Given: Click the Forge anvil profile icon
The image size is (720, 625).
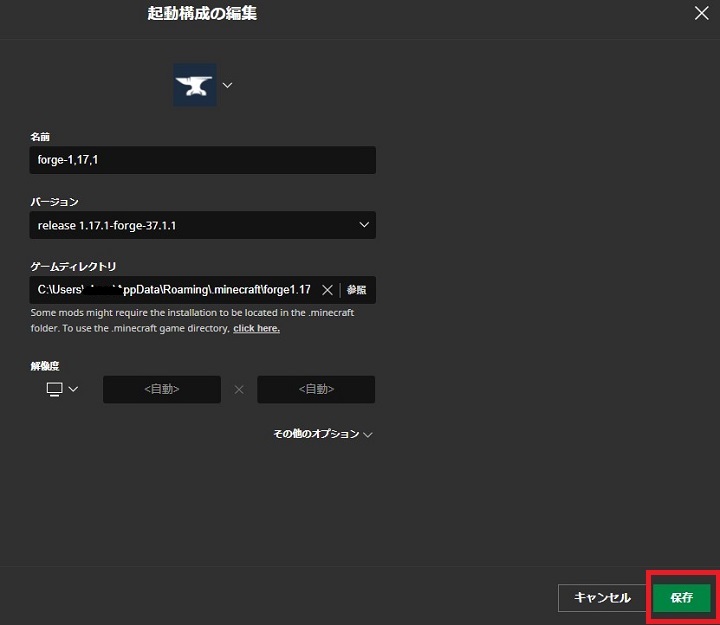Looking at the screenshot, I should coord(195,85).
